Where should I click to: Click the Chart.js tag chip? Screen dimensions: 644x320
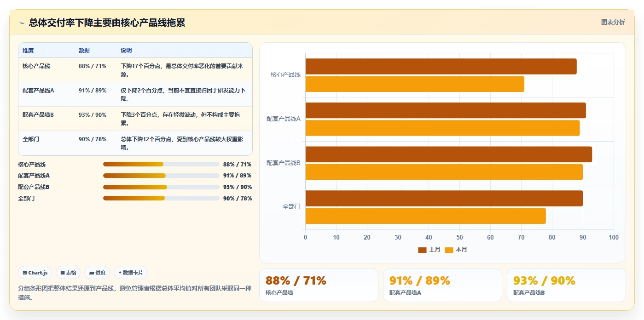pyautogui.click(x=35, y=273)
